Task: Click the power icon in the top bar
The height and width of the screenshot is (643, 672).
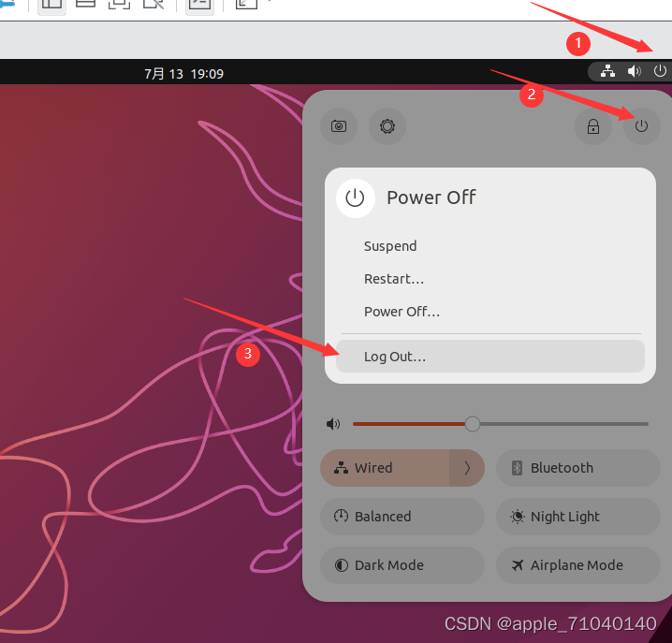Action: click(660, 71)
